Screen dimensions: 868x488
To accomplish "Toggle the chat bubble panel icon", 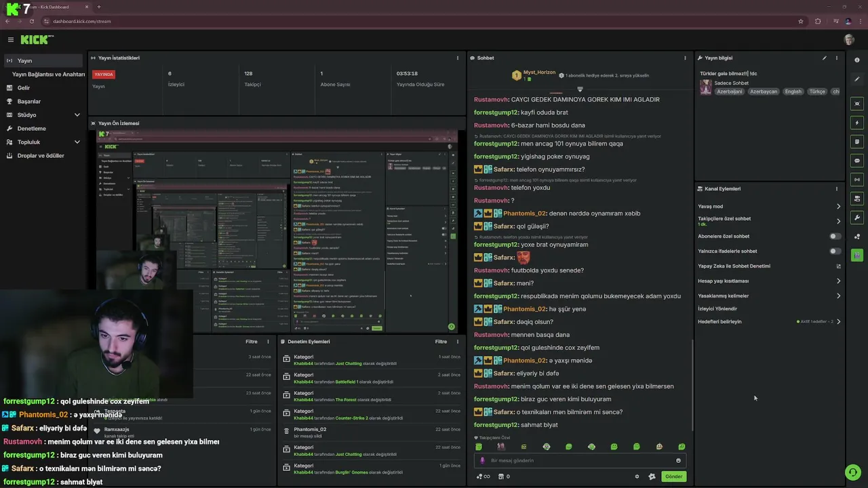I will point(857,161).
